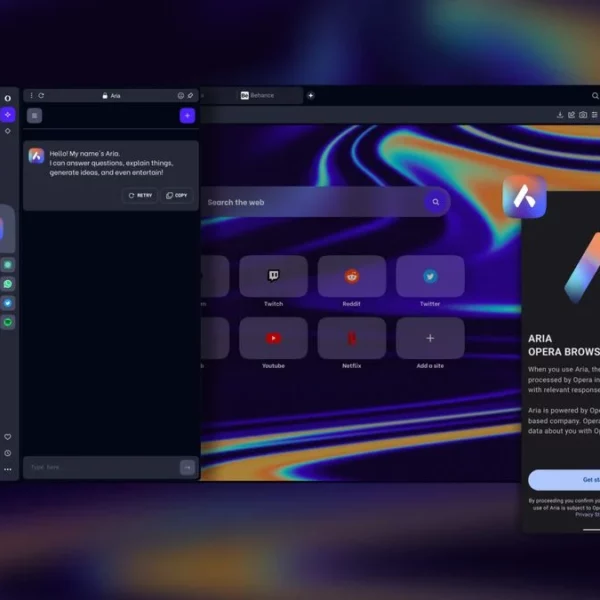600x600 pixels.
Task: Open the Twitch speed dial tile
Action: click(x=273, y=276)
